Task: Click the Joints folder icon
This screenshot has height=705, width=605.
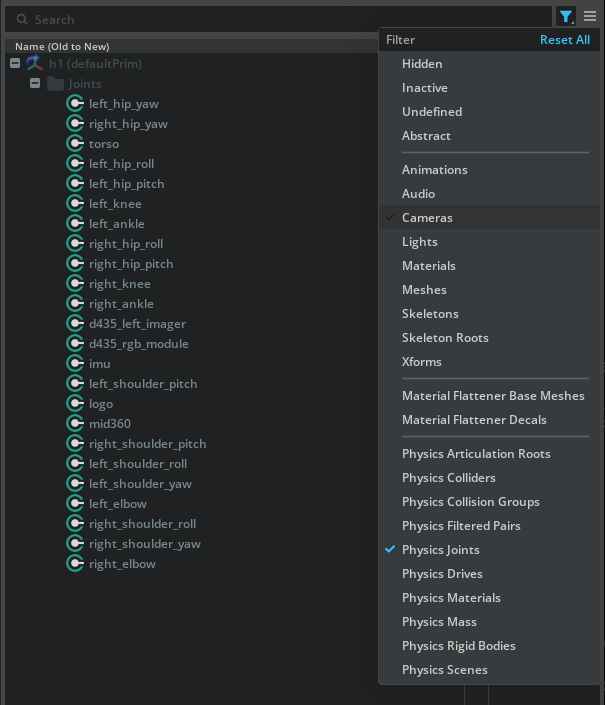Action: click(x=55, y=84)
